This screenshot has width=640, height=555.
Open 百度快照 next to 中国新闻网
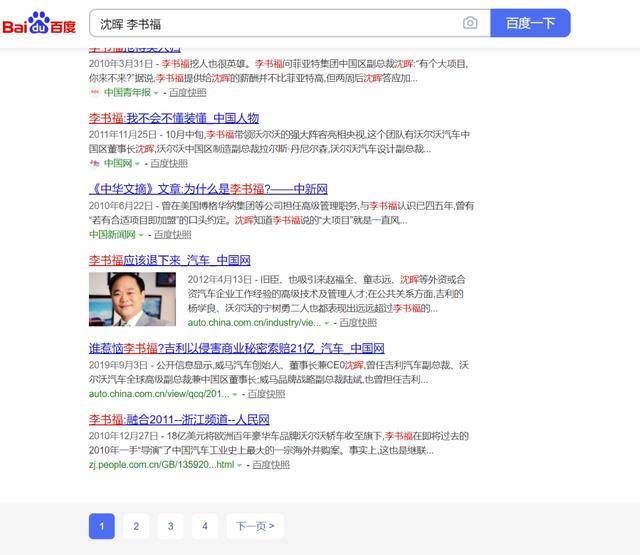tap(172, 235)
